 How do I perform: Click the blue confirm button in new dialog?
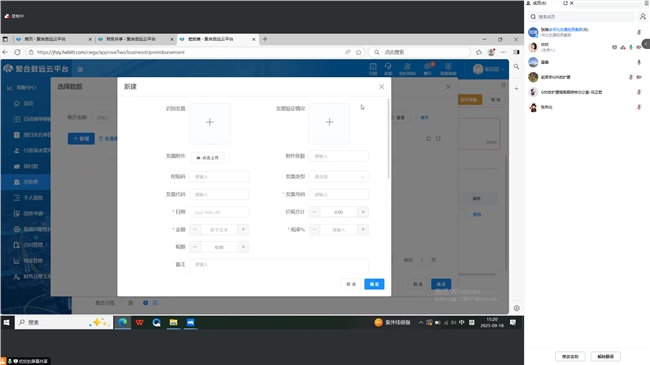pos(374,284)
